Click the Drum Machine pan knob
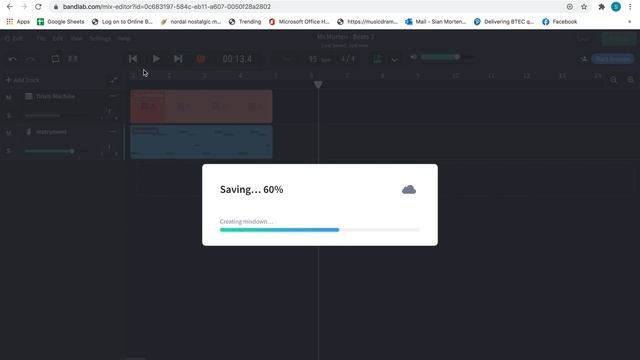The image size is (640, 360). point(109,114)
